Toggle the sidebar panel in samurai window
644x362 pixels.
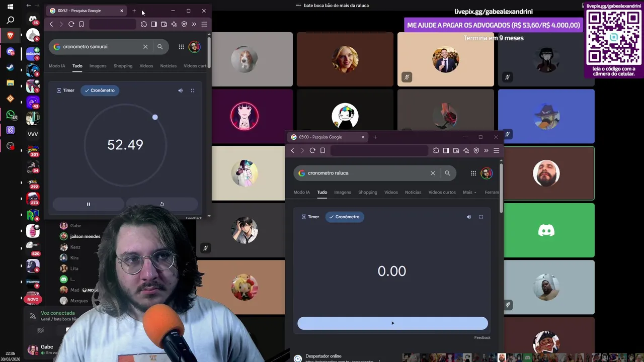click(x=154, y=24)
